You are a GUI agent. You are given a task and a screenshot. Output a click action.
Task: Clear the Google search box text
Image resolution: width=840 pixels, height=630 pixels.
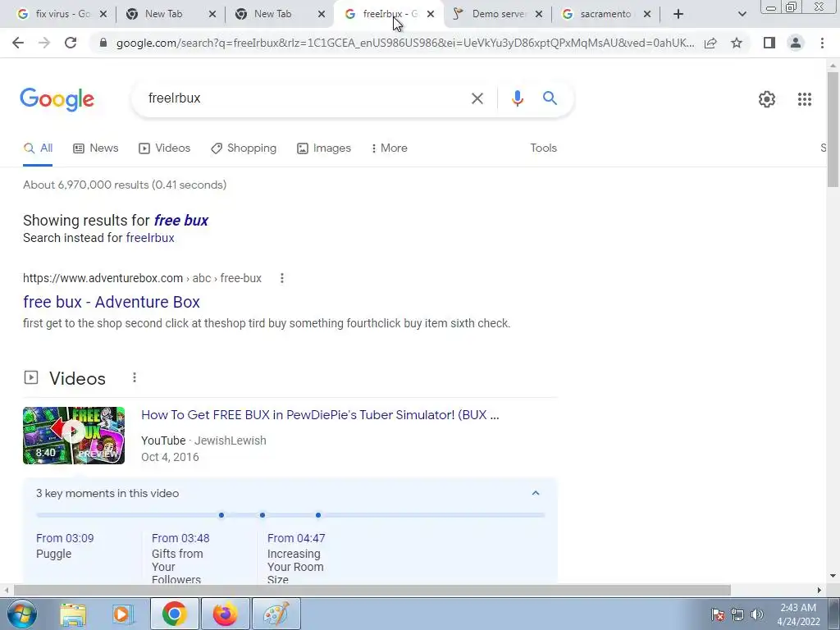(x=477, y=98)
